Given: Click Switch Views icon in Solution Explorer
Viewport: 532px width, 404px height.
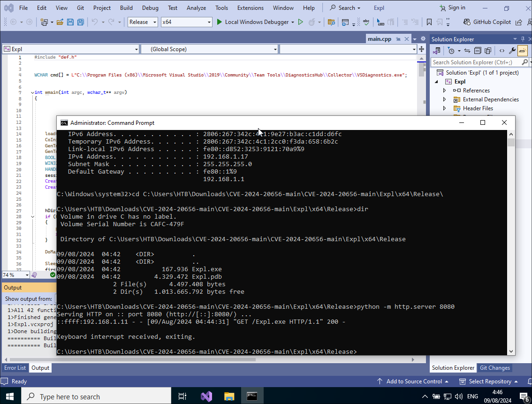Looking at the screenshot, I should coord(437,51).
